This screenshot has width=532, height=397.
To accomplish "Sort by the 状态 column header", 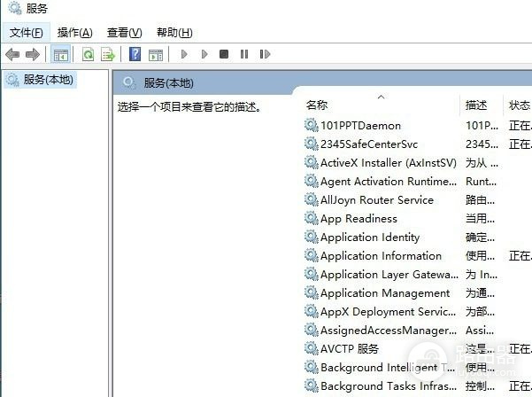I will (x=519, y=105).
